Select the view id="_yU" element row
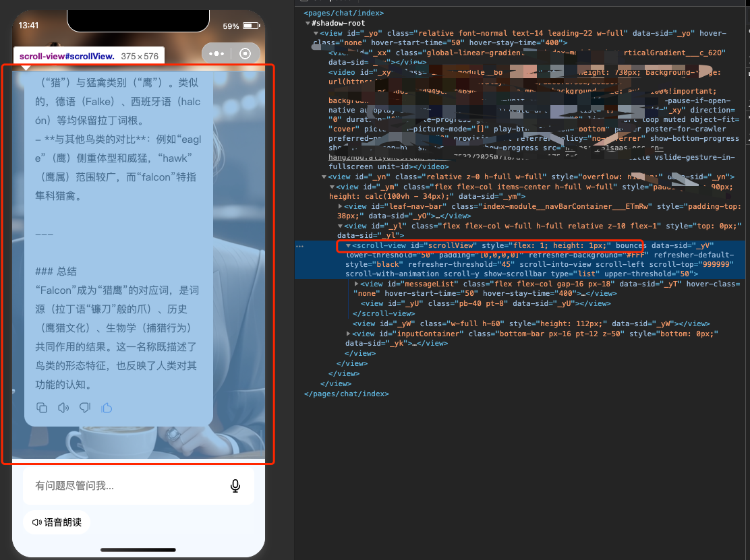Screen dimensions: 750x560 [486, 303]
